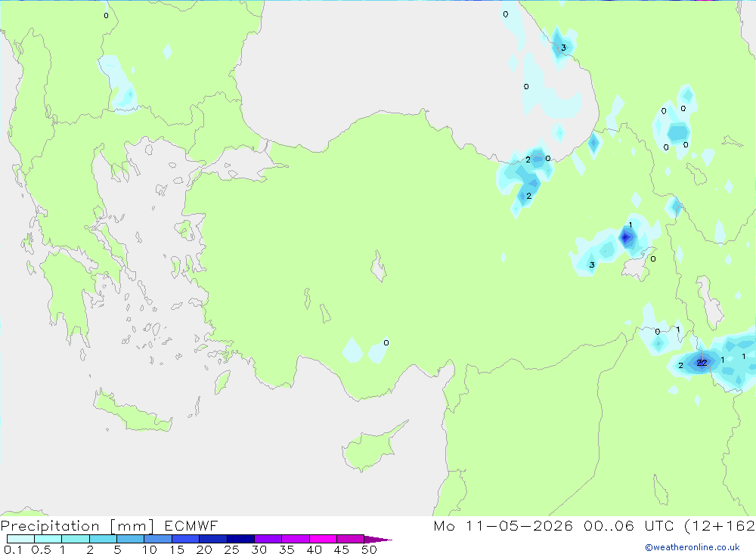Pick the 15–20 mm legend color box
The image size is (756, 554).
click(x=186, y=539)
